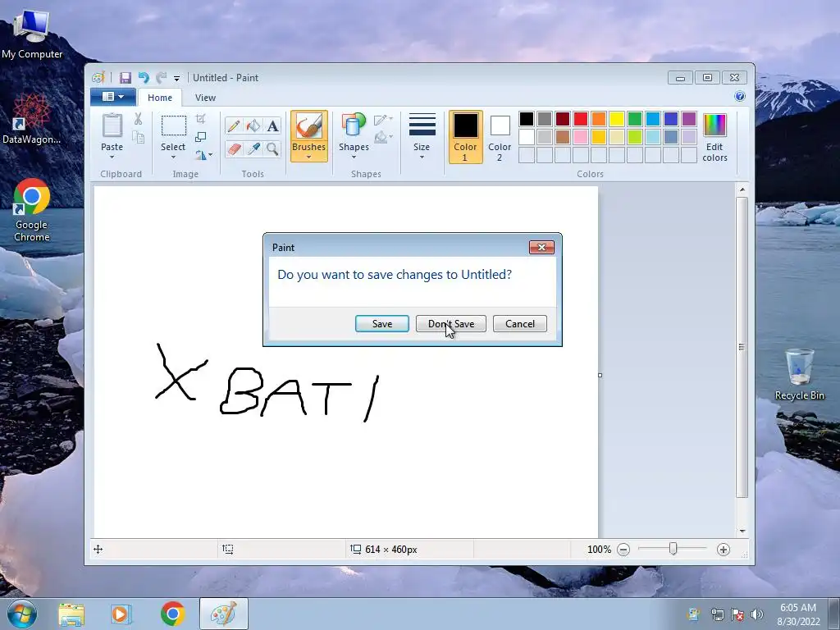
Task: Click the Resize icon in Image group
Action: tap(201, 137)
